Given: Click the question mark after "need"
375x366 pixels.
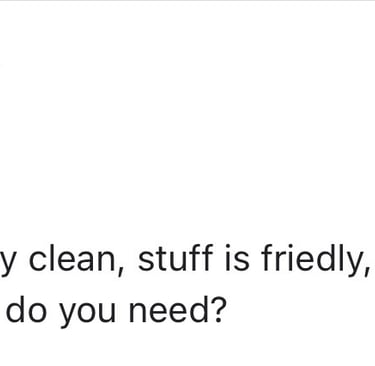Looking at the screenshot, I should [x=216, y=310].
